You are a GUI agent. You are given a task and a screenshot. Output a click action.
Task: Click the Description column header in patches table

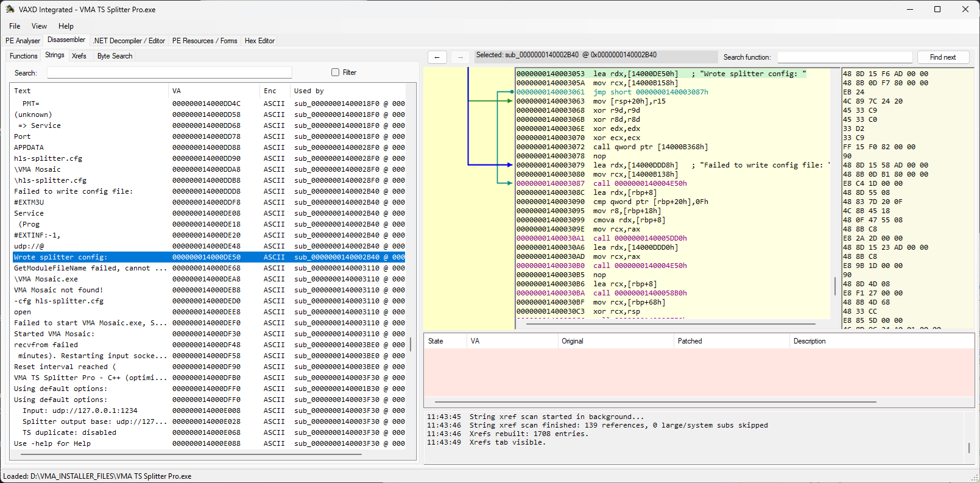click(881, 341)
